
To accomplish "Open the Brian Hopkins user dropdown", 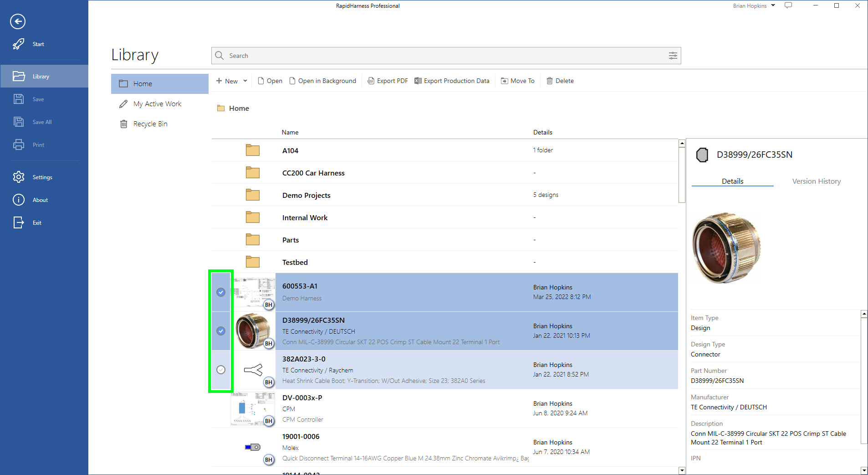I will pyautogui.click(x=754, y=6).
